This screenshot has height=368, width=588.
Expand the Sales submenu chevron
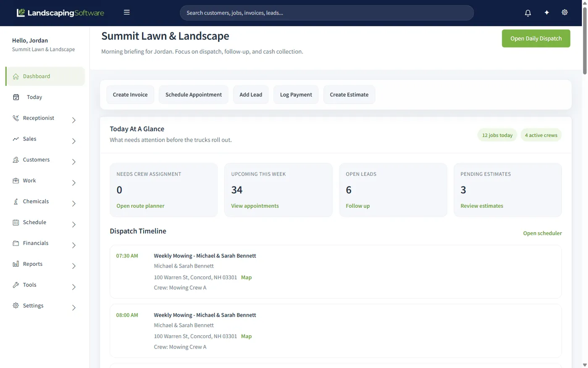coord(74,141)
